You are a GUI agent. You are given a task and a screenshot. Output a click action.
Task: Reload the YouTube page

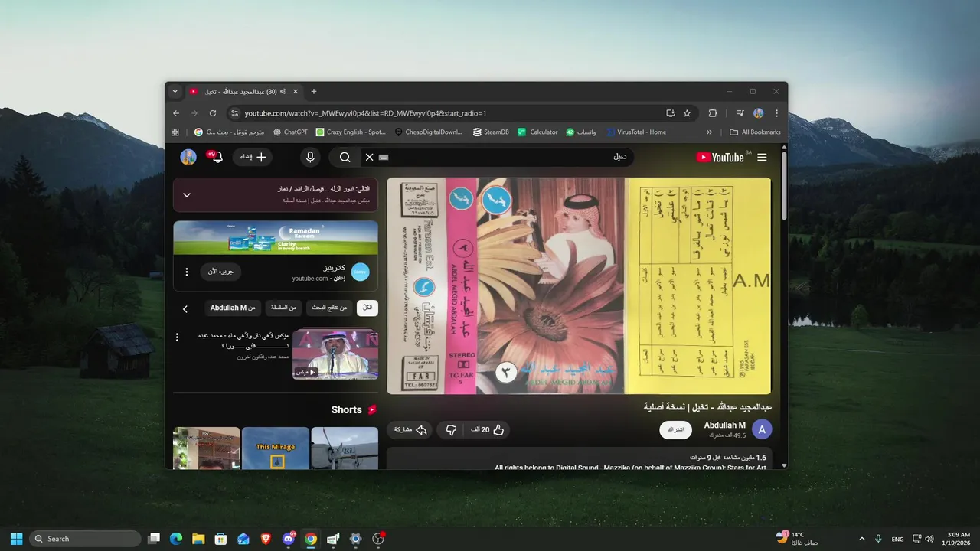(x=213, y=113)
